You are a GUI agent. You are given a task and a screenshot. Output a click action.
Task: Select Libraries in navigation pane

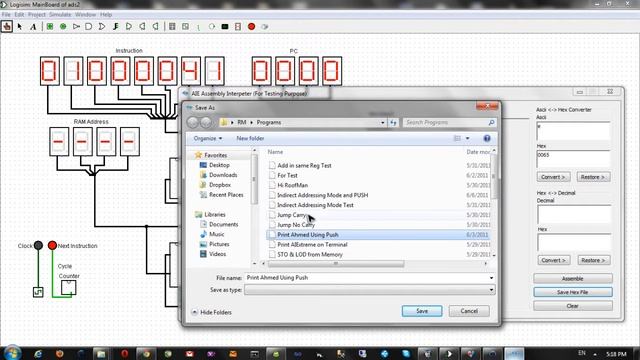pos(215,214)
